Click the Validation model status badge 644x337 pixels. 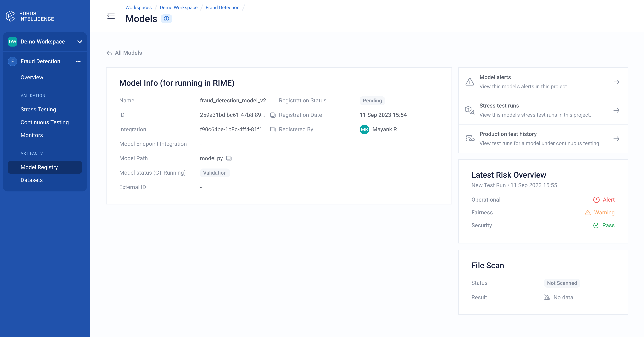tap(215, 173)
